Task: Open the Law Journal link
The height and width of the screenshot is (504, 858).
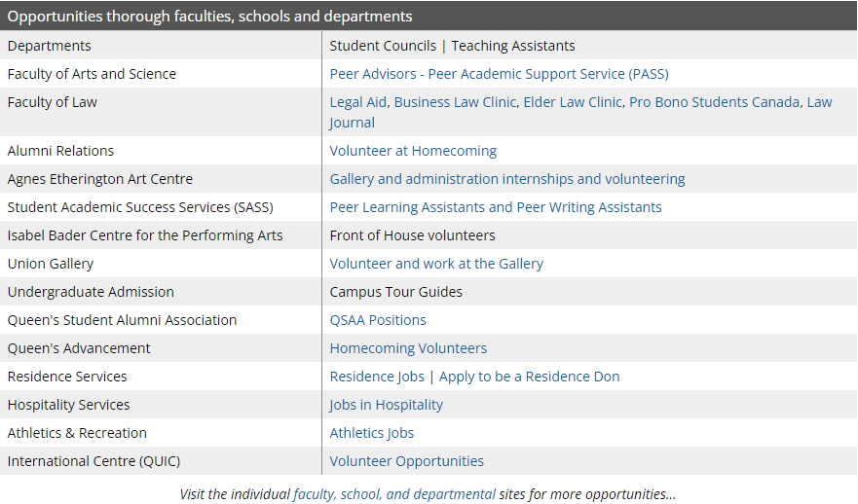Action: (352, 123)
